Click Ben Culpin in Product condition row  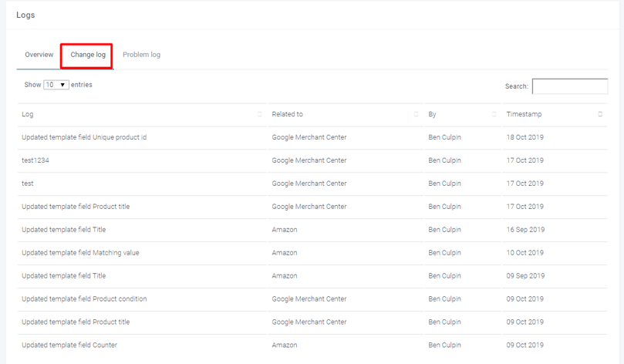tap(444, 298)
